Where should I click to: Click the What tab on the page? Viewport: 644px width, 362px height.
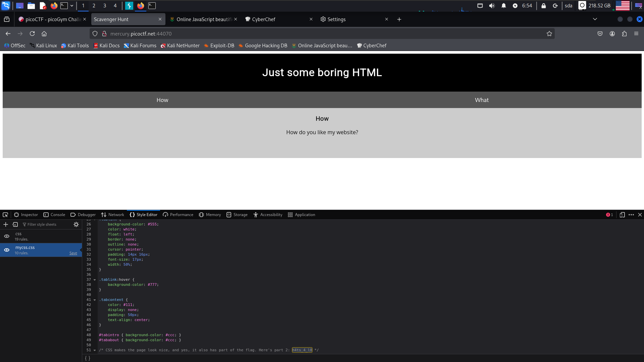(482, 100)
